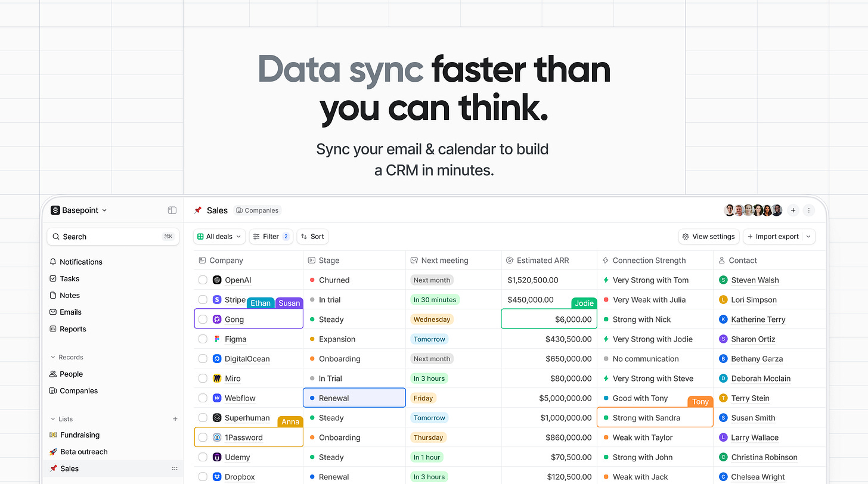Screen dimensions: 868x484
Task: Click the Udemy company logo icon
Action: pyautogui.click(x=217, y=457)
